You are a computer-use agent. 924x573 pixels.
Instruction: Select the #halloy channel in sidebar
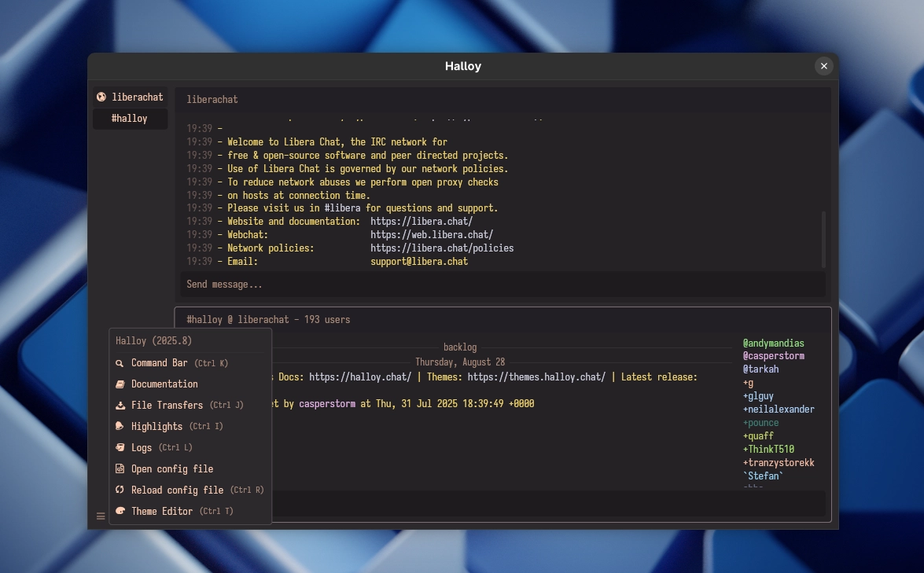131,119
